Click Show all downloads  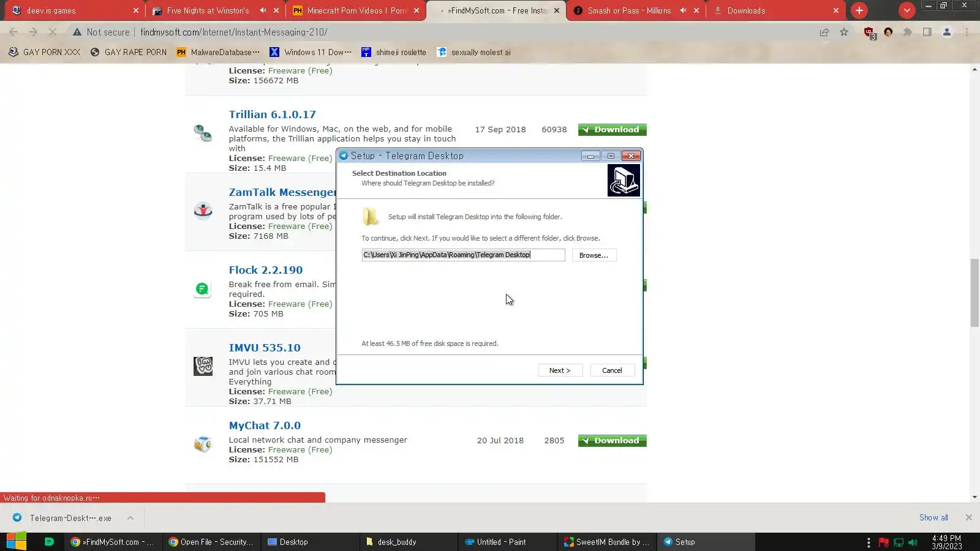933,518
